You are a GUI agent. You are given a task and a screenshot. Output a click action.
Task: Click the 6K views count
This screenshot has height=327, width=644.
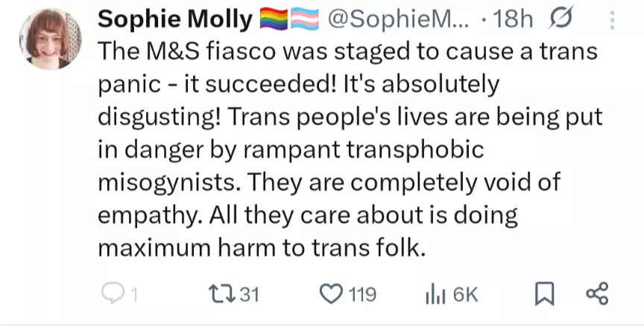pyautogui.click(x=464, y=295)
